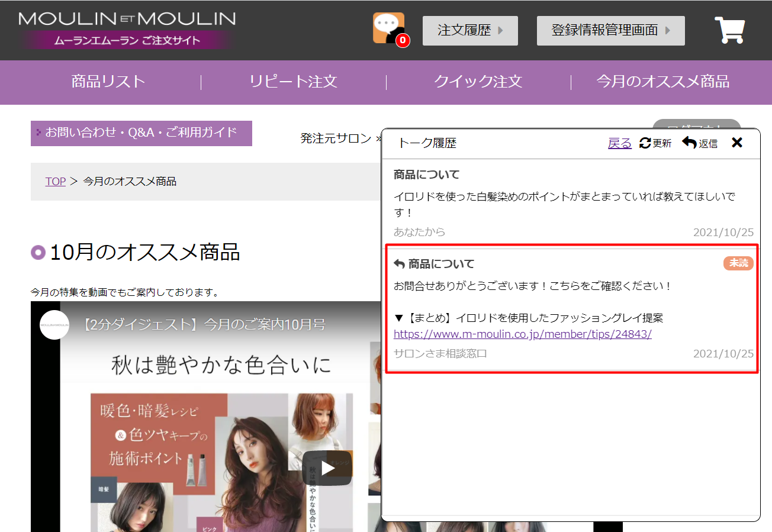Open 登録情報管理画面 button
The height and width of the screenshot is (532, 772).
[x=610, y=31]
